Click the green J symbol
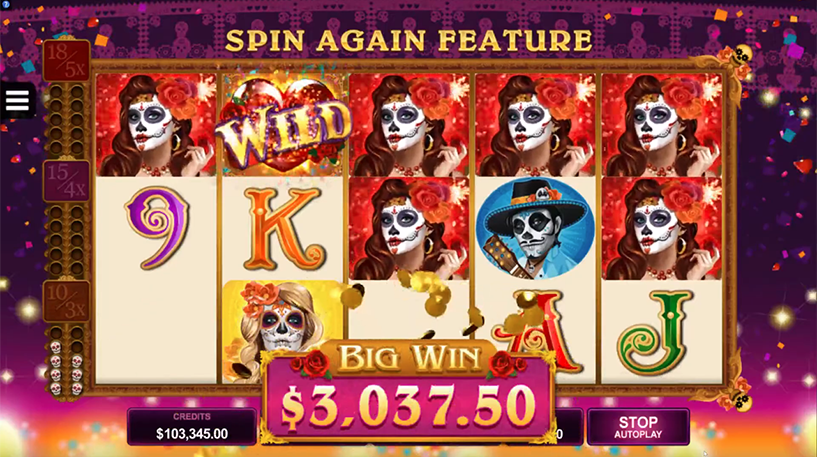 (657, 333)
